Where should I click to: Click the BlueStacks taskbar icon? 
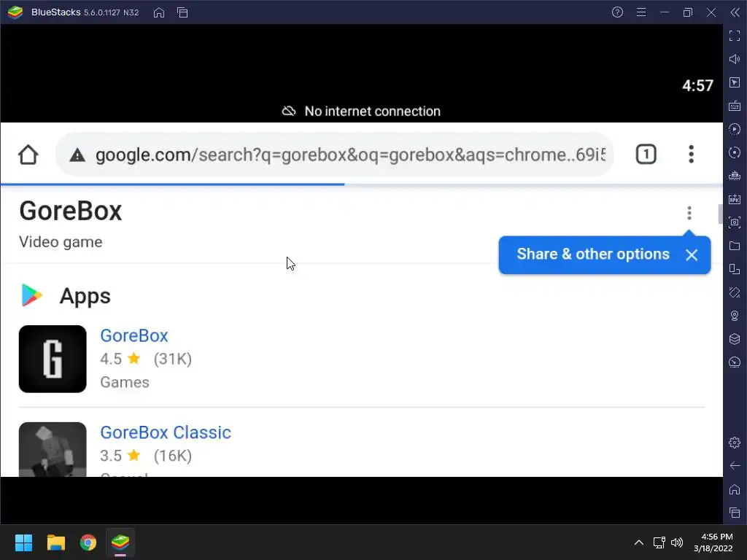click(x=120, y=542)
